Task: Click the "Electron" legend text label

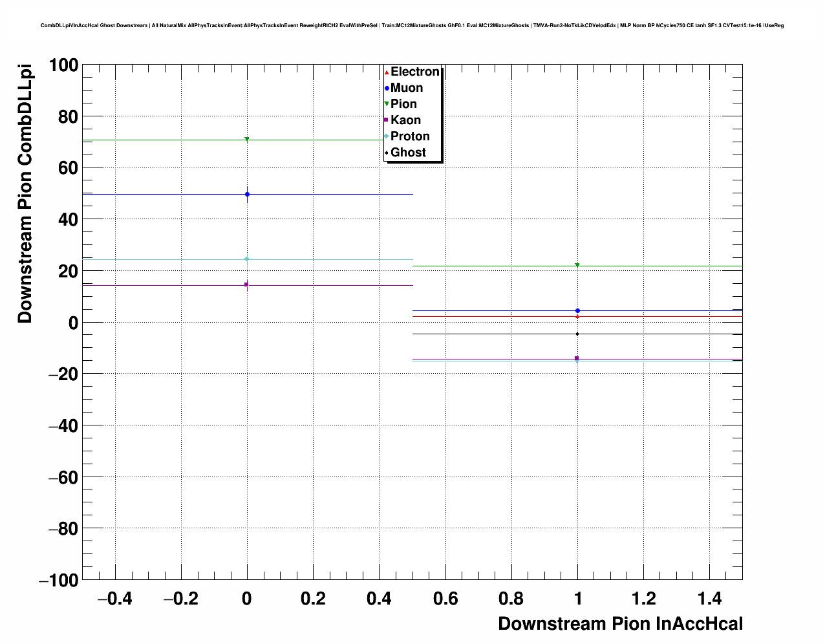Action: 414,72
